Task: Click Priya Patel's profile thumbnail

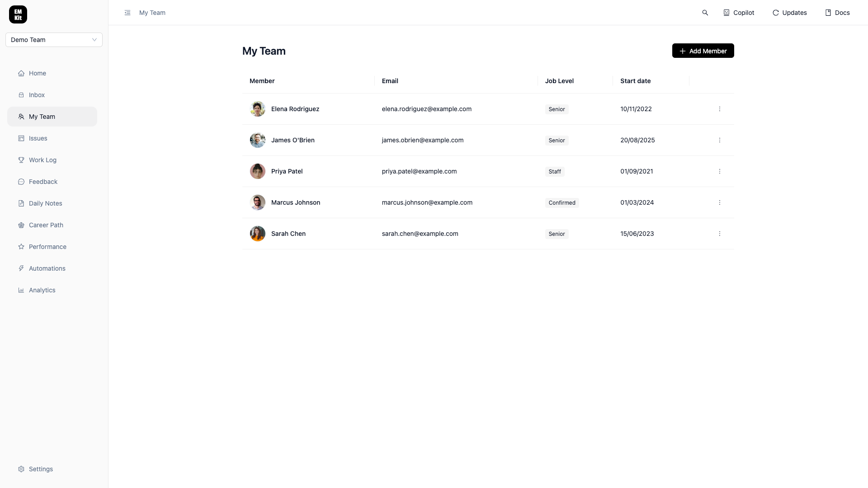Action: (257, 171)
